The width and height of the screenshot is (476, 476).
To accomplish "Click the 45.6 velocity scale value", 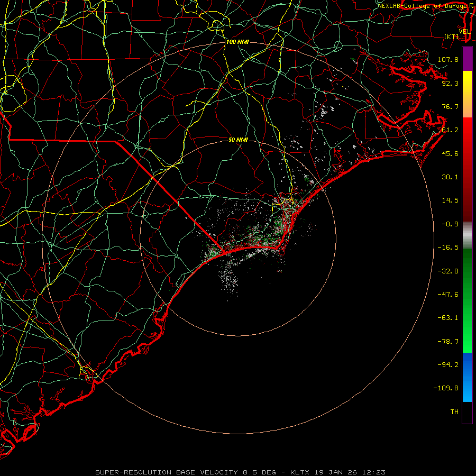I will click(x=450, y=153).
